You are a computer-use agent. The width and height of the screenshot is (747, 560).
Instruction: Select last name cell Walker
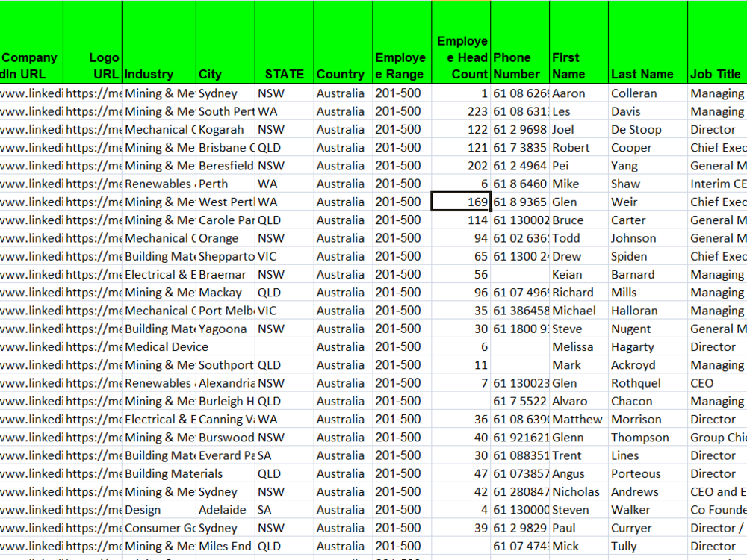648,509
